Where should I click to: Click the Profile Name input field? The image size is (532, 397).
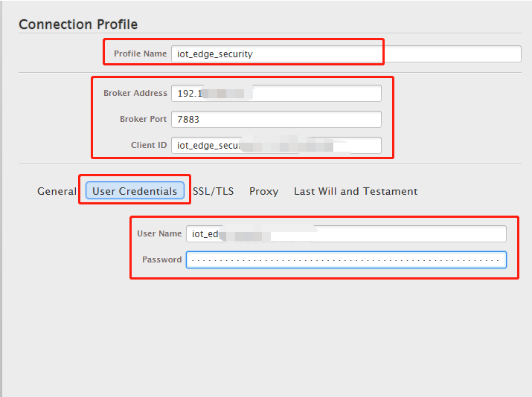click(346, 54)
